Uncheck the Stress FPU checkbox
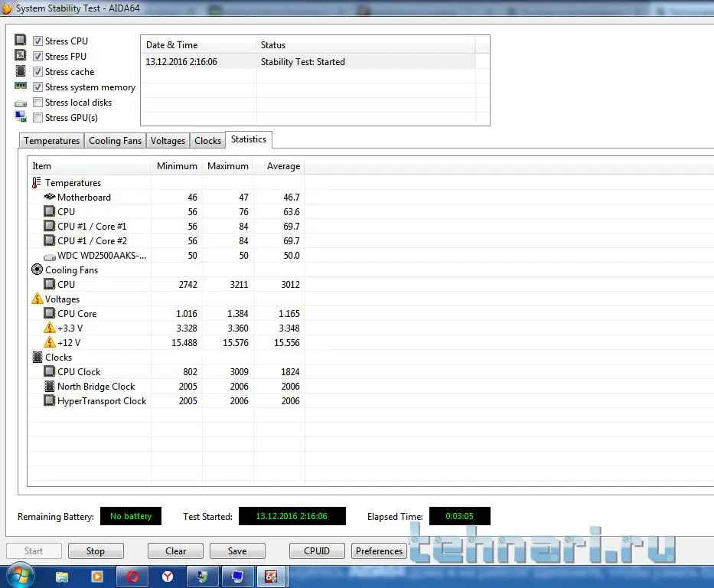The height and width of the screenshot is (588, 714). (x=37, y=57)
